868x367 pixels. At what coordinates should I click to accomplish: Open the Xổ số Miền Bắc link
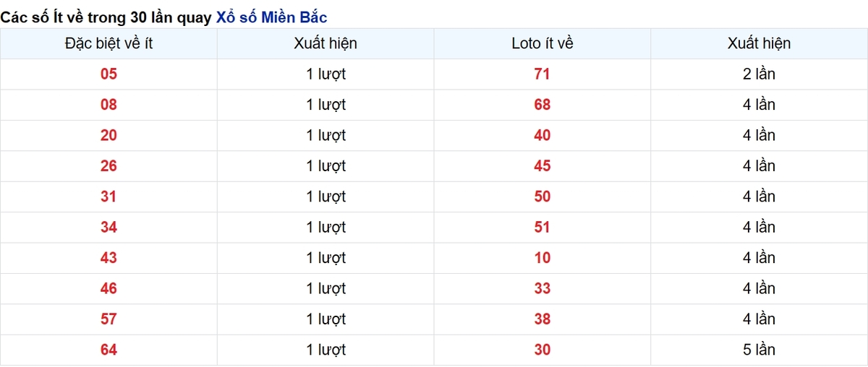(271, 17)
